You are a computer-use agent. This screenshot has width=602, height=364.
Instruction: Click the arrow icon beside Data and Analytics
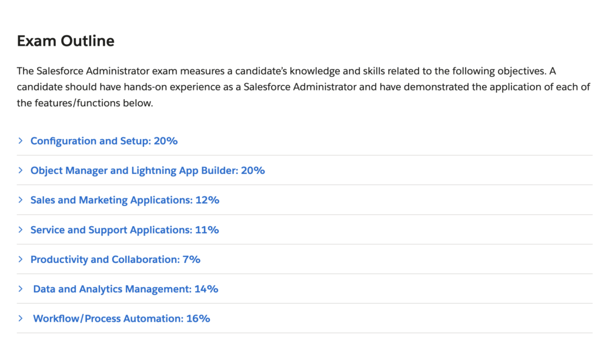point(21,289)
